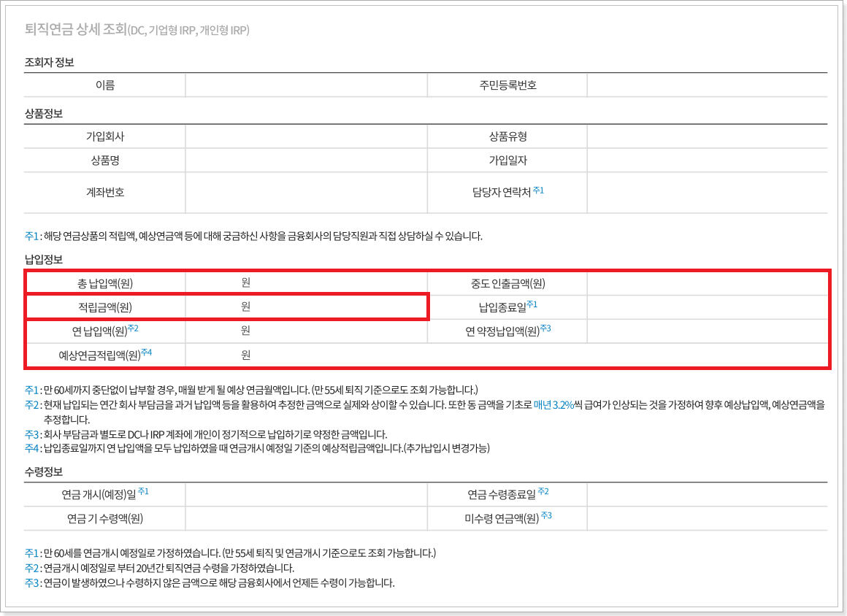
Task: Click the note starting '만 60세를 연금개시 예정일로'
Action: tap(239, 553)
